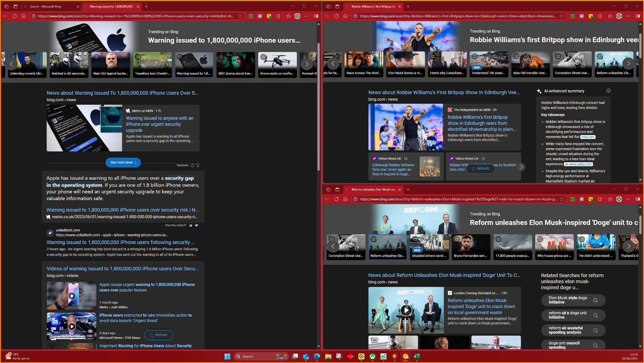Open profile icon in Robbie Williams window
The image size is (644, 363).
[619, 16]
